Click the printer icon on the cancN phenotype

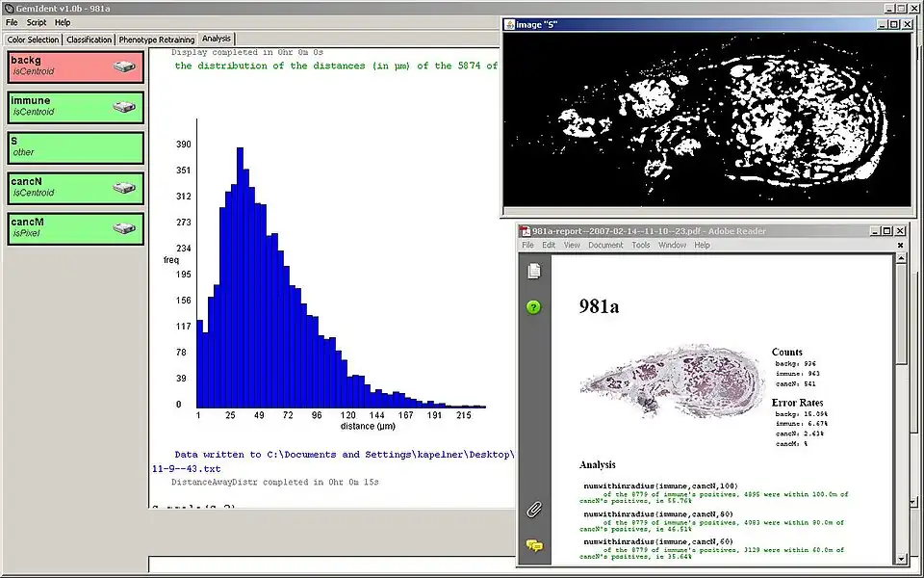[123, 187]
